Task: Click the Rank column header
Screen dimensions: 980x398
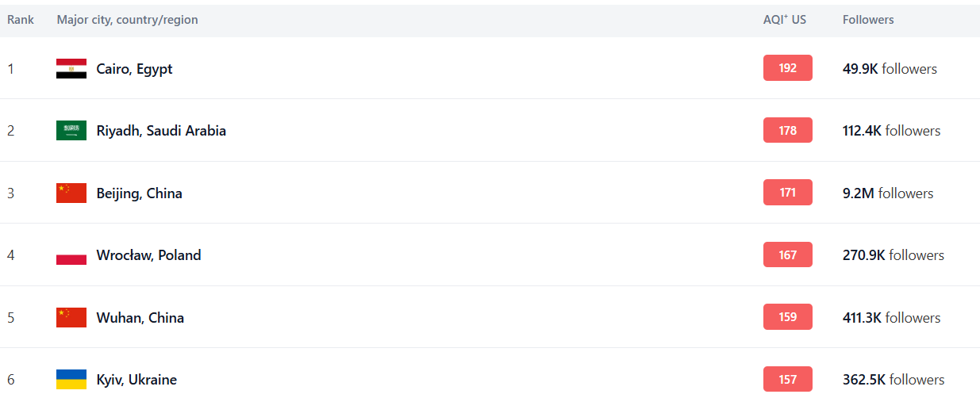Action: click(x=21, y=20)
